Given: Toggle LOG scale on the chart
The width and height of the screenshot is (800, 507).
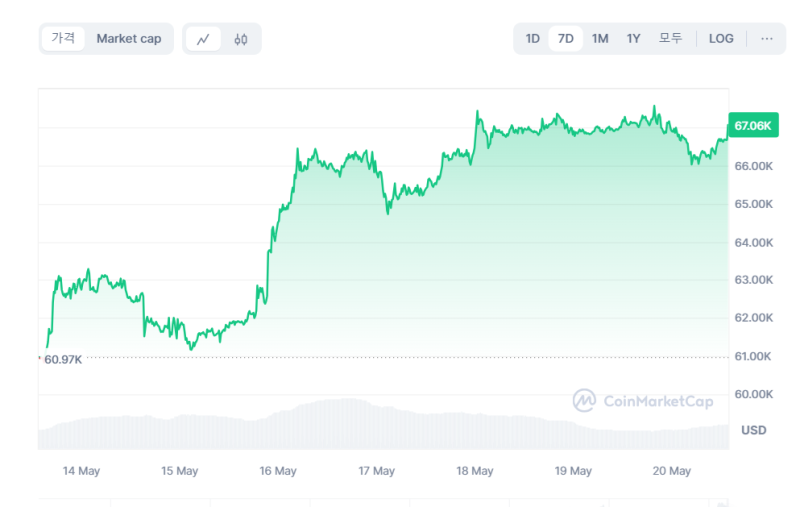Looking at the screenshot, I should click(720, 38).
